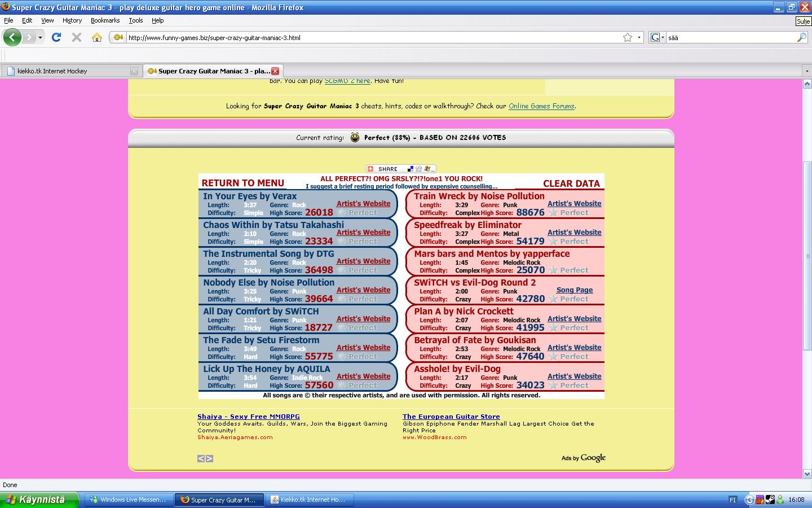The width and height of the screenshot is (812, 508).
Task: Show hidden tray icons with the arrow
Action: pos(749,500)
